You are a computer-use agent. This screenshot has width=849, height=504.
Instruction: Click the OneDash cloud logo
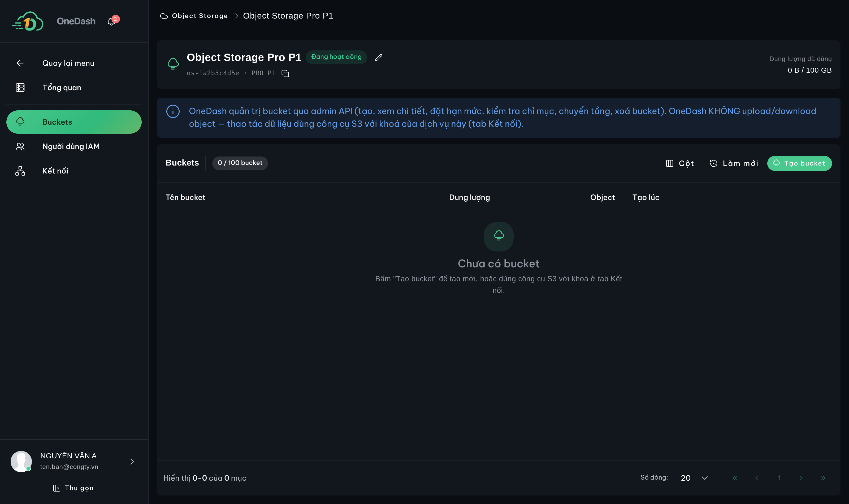pos(28,21)
